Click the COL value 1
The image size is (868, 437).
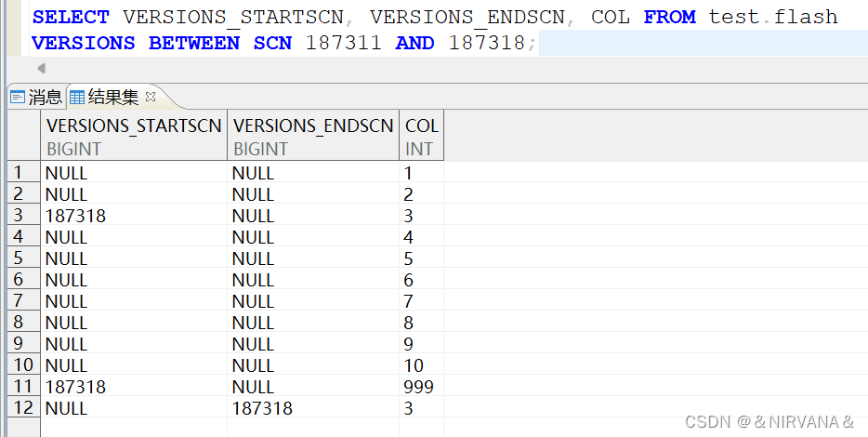tap(409, 173)
